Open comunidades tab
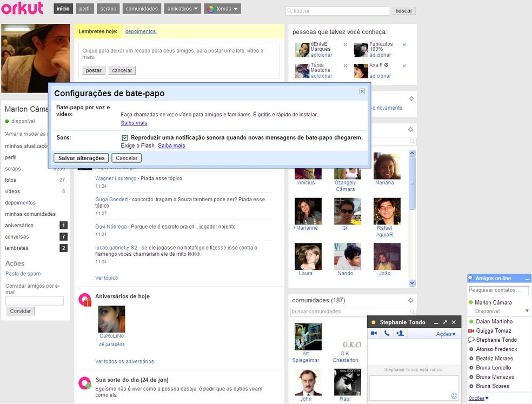 [x=142, y=9]
